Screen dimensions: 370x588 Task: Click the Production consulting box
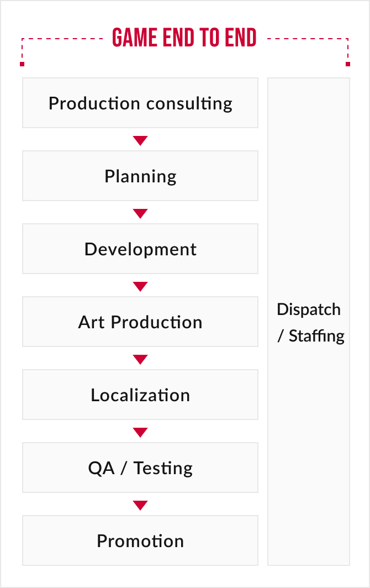coord(140,103)
